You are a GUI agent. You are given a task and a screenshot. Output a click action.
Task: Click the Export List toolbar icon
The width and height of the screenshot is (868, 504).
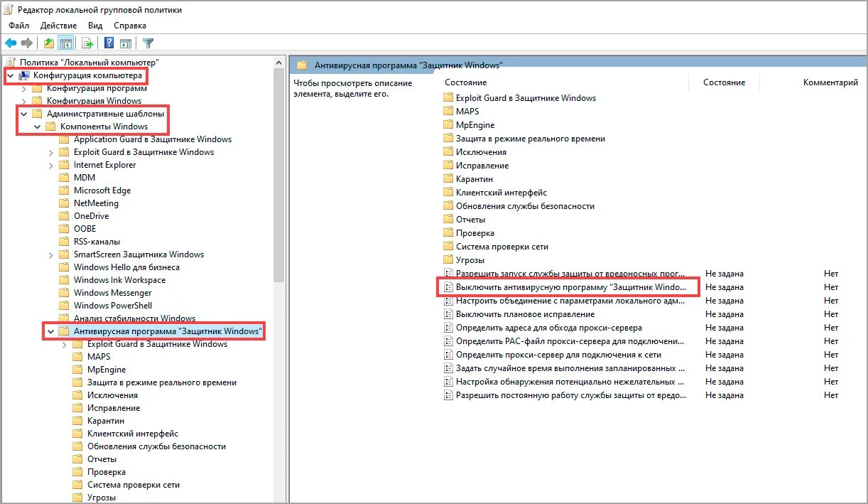tap(87, 43)
